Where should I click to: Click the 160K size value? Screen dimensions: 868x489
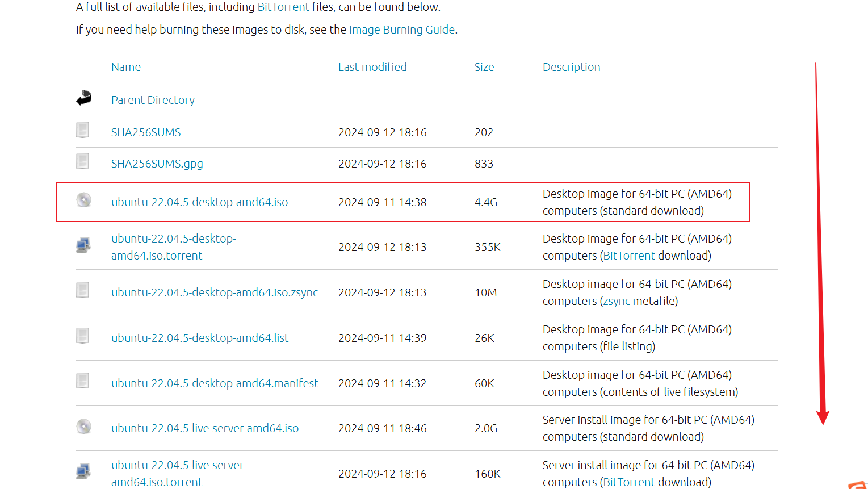488,474
